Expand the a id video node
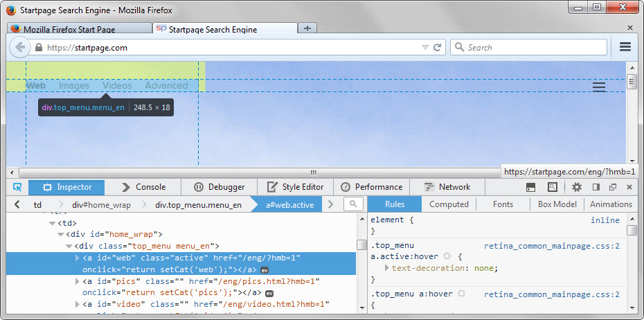This screenshot has height=320, width=644. click(78, 304)
